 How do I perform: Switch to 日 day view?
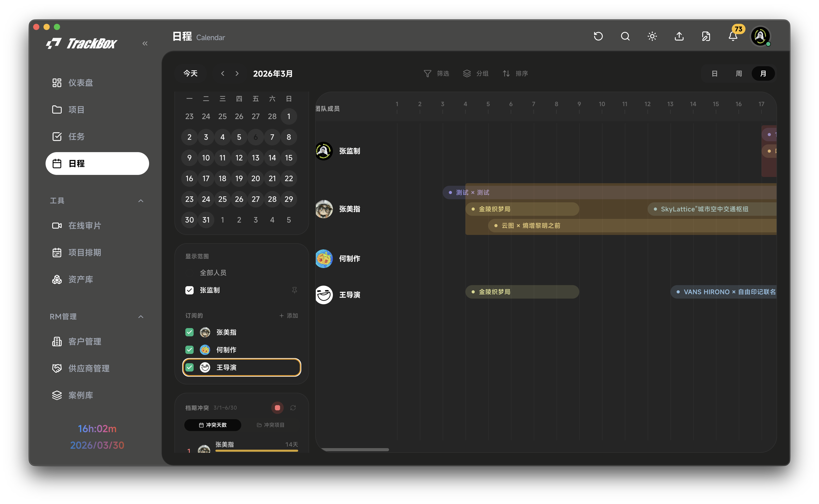click(714, 73)
